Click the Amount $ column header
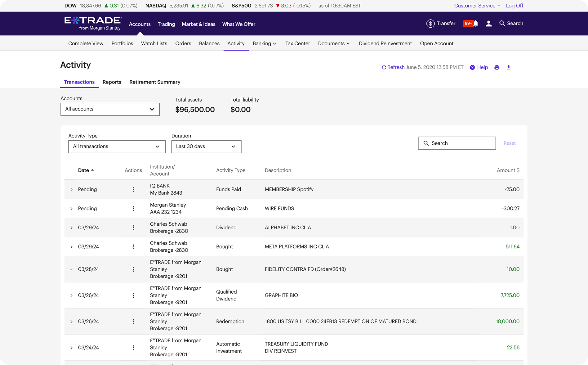The image size is (588, 365). (x=508, y=170)
